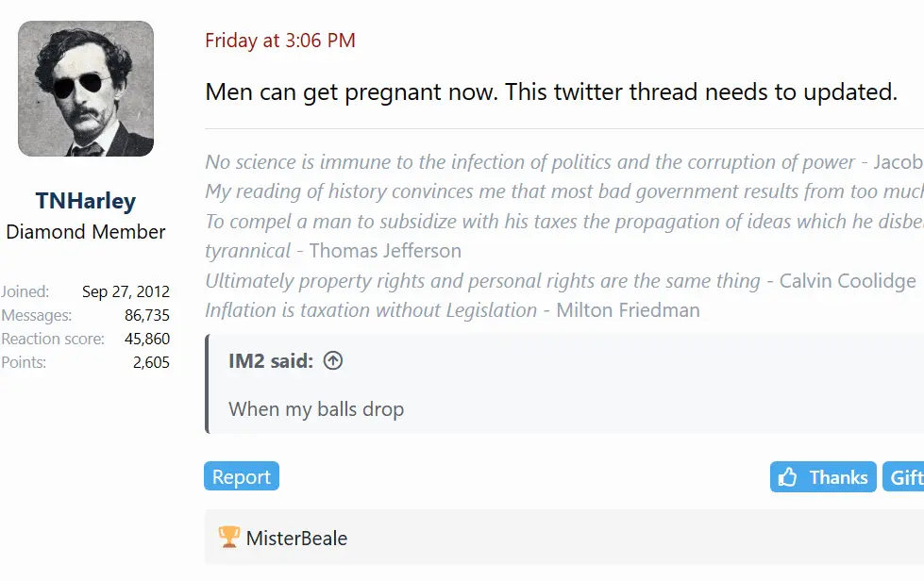This screenshot has height=581, width=924.
Task: Click the "Friday at 3:06 PM" timestamp
Action: (x=280, y=41)
